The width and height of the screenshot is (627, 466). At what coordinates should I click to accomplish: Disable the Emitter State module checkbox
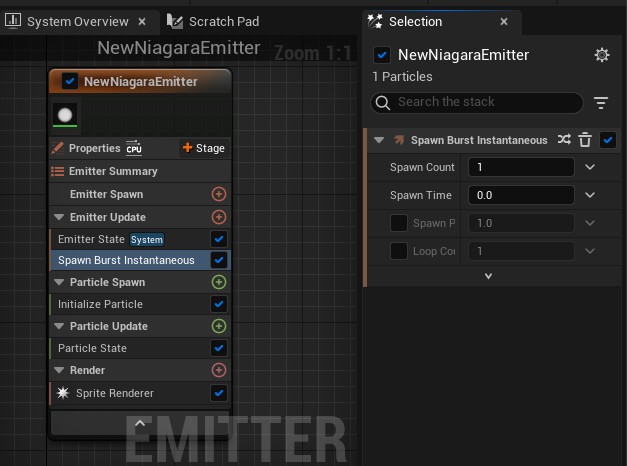point(219,239)
